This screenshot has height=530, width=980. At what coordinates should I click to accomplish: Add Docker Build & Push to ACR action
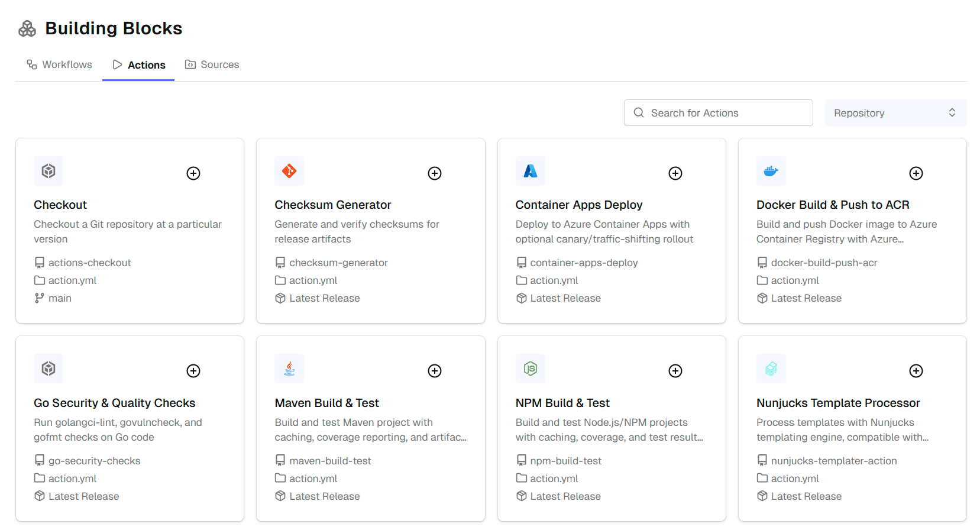pyautogui.click(x=916, y=173)
